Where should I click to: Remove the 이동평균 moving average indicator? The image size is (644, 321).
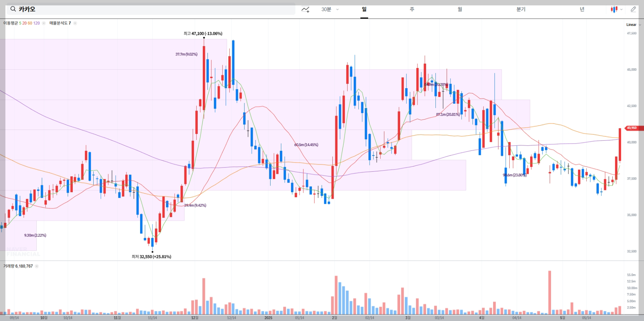coord(44,23)
